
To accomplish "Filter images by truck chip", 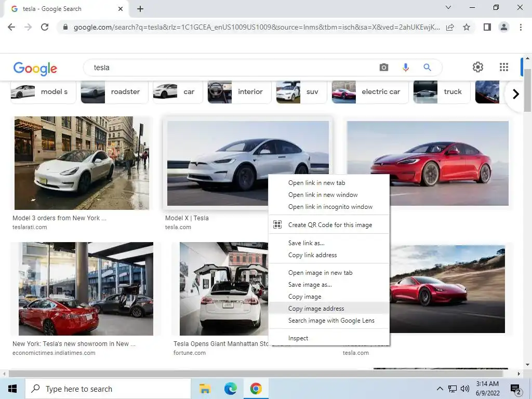I will coord(442,91).
